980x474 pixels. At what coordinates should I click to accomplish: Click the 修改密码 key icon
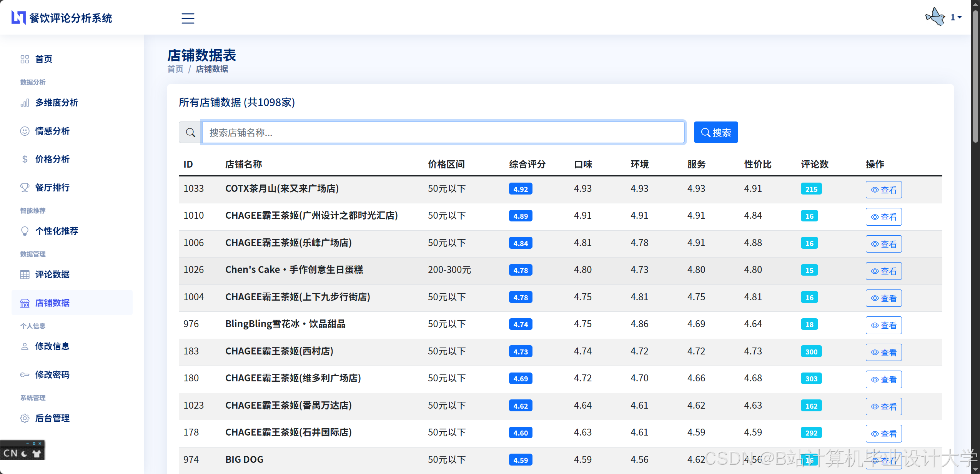pos(25,375)
